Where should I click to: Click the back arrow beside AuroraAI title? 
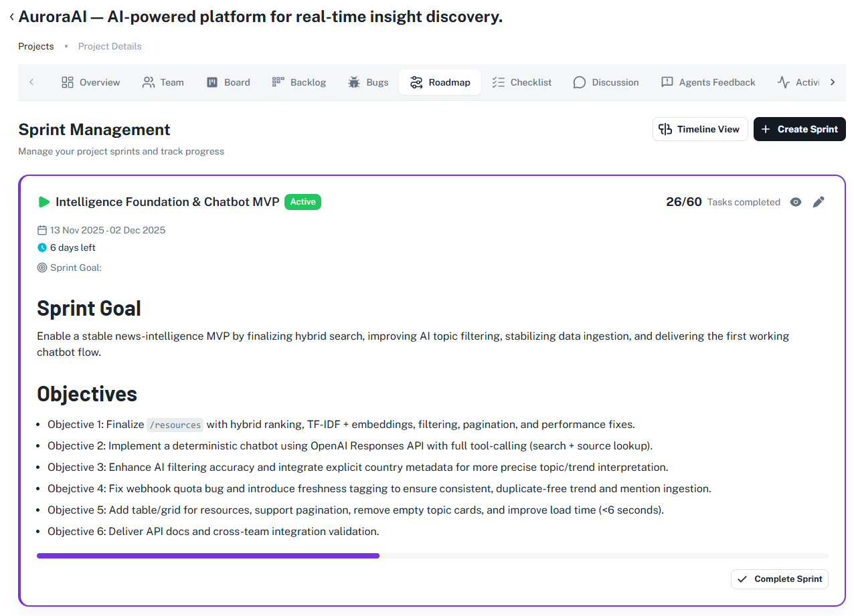point(11,16)
